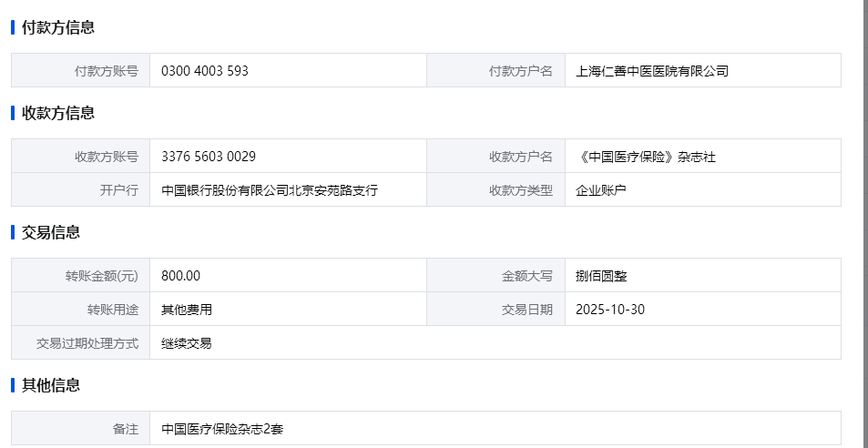Click the 交易过期处理方式 field label
This screenshot has width=868, height=448.
87,343
